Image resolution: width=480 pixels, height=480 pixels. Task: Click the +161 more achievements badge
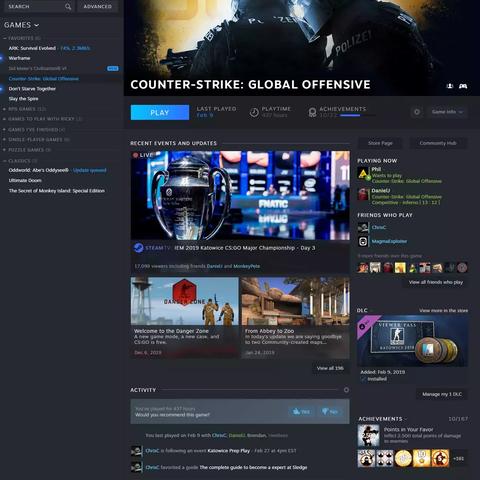(x=458, y=458)
